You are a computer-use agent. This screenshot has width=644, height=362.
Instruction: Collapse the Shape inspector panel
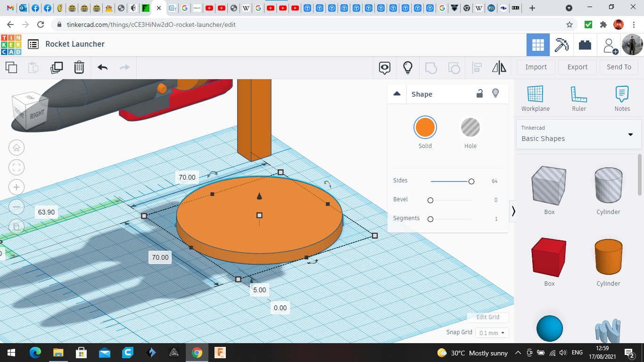pyautogui.click(x=397, y=94)
